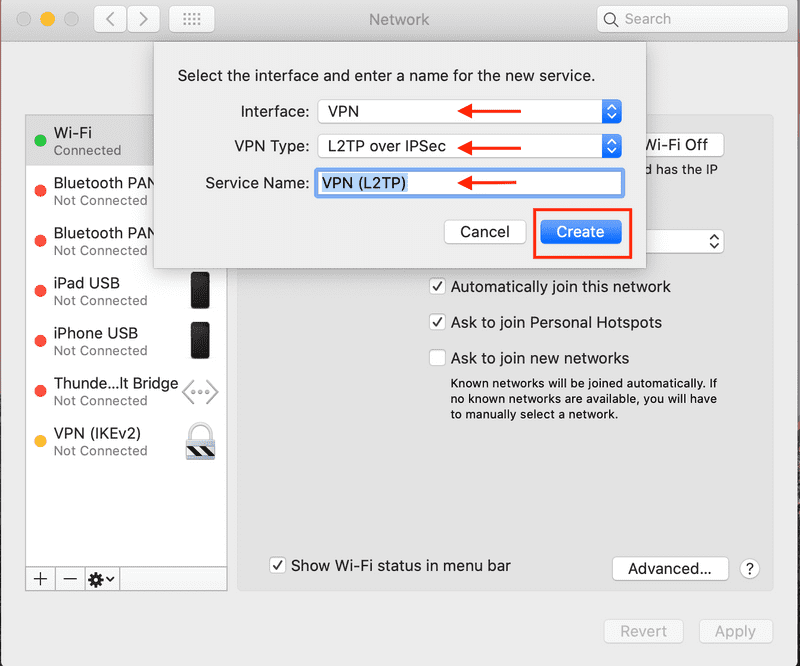Click the Cancel button

485,232
